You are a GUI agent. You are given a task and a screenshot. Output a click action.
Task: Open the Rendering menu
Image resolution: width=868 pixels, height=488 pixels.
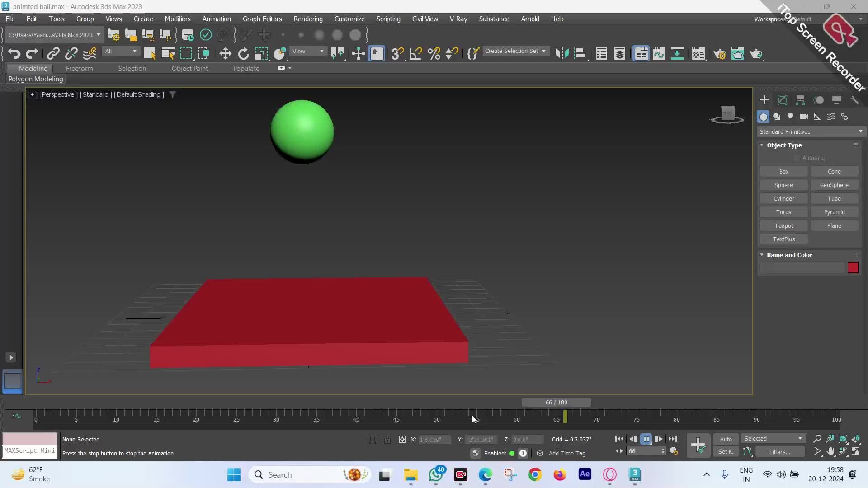[308, 19]
